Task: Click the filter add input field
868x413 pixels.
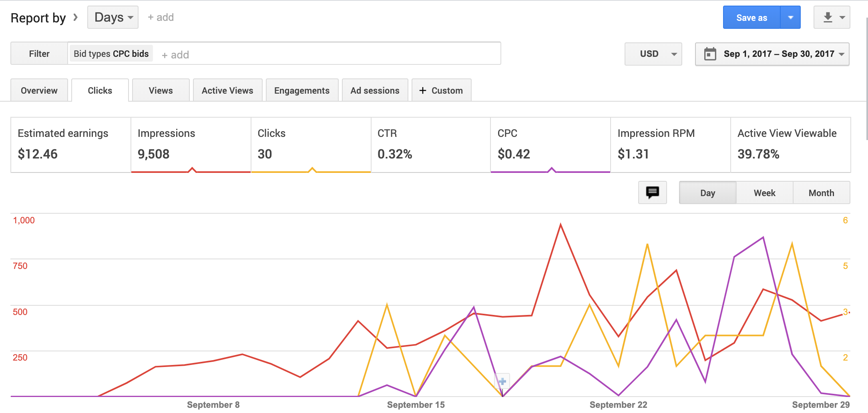Action: click(x=320, y=54)
